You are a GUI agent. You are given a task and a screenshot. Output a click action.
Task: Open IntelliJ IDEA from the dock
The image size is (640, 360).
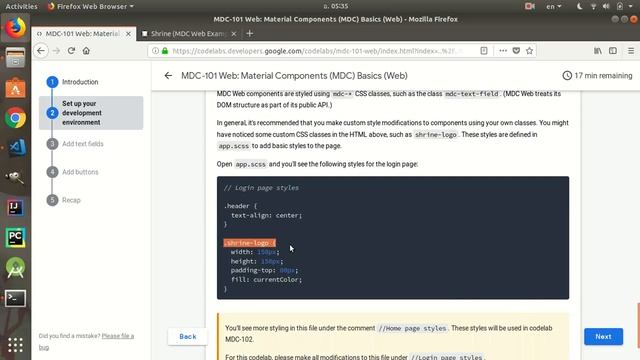click(16, 208)
